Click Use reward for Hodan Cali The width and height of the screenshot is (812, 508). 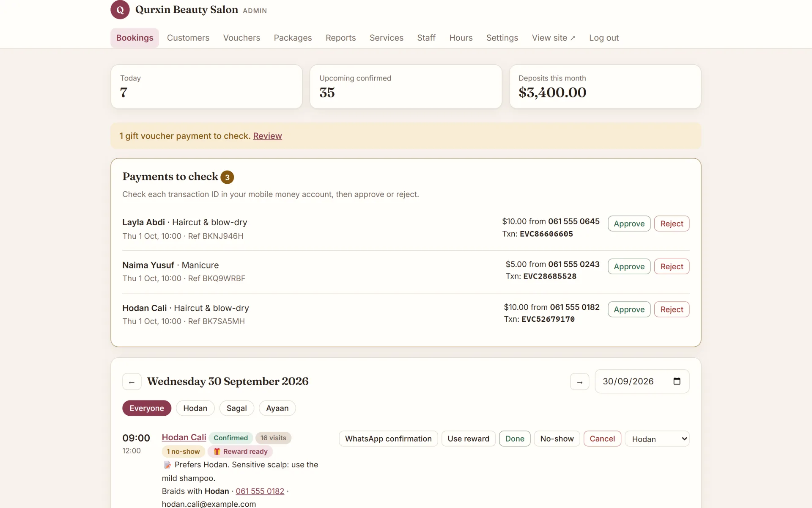pos(468,439)
